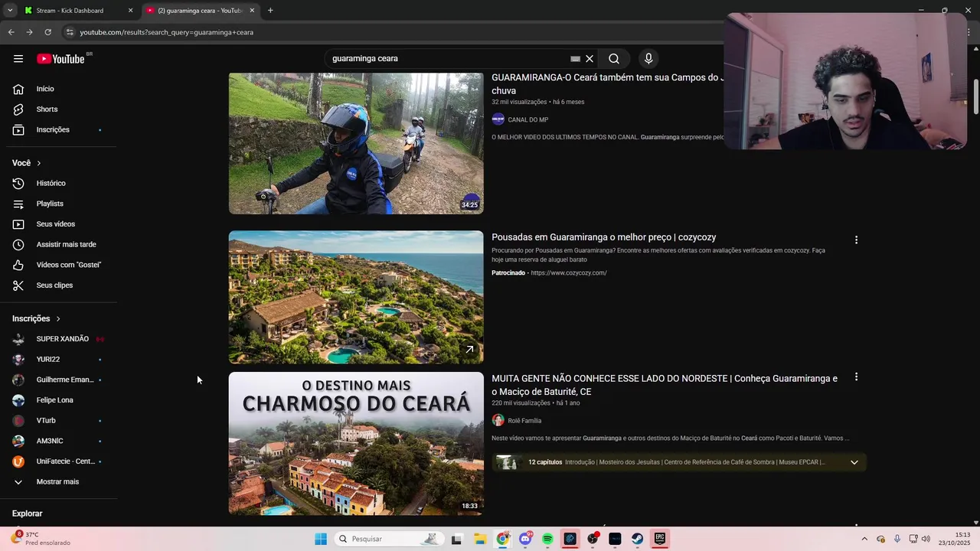Open Spotify from taskbar
This screenshot has width=980, height=551.
coord(547,539)
